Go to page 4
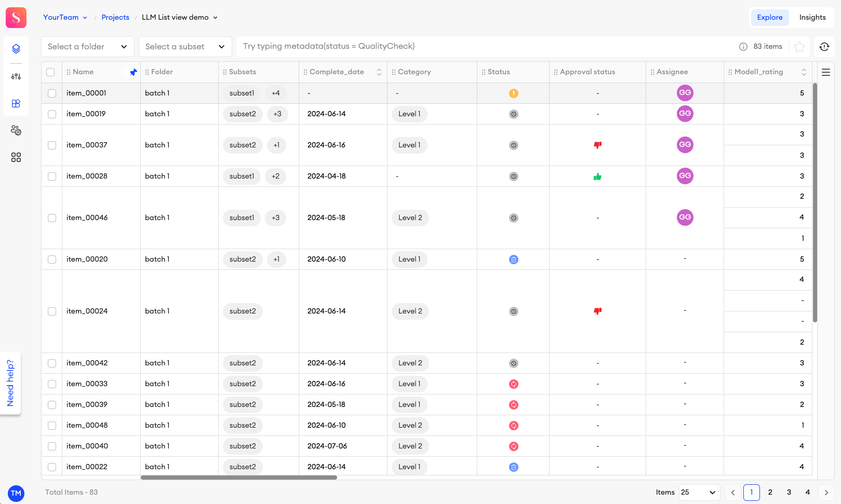 [x=808, y=493]
